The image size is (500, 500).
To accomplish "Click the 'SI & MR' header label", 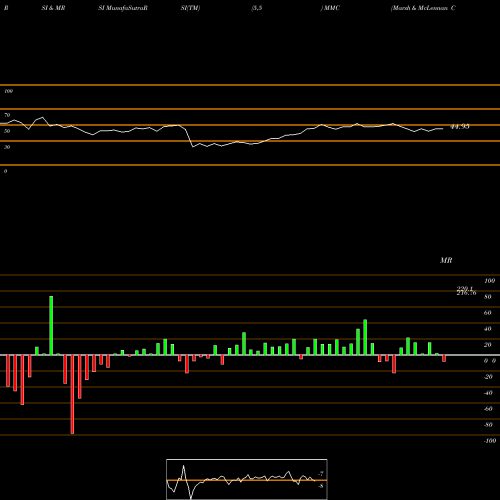I will [53, 8].
